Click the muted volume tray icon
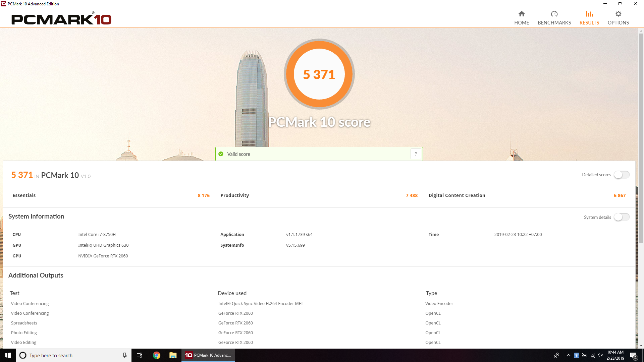Image resolution: width=644 pixels, height=362 pixels. [x=600, y=355]
